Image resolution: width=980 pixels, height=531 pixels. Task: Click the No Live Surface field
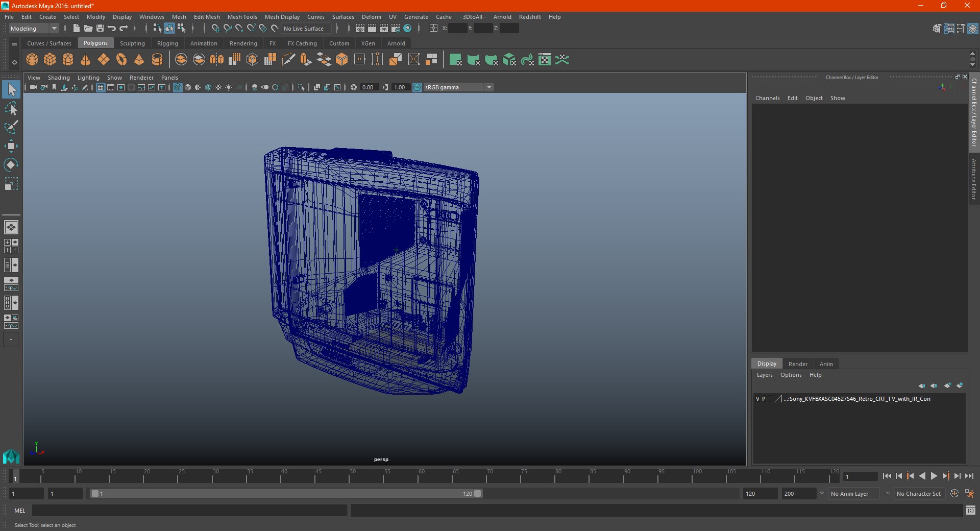[x=307, y=29]
